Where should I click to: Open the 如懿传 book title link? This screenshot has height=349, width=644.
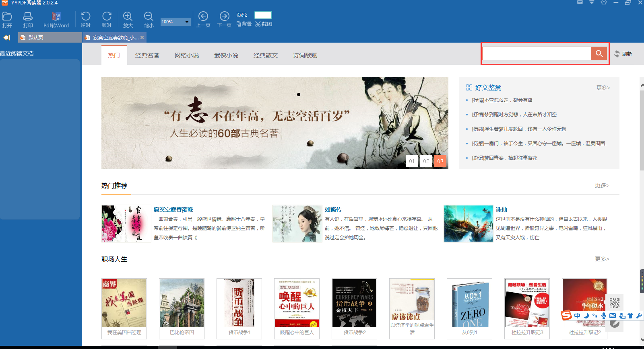333,209
